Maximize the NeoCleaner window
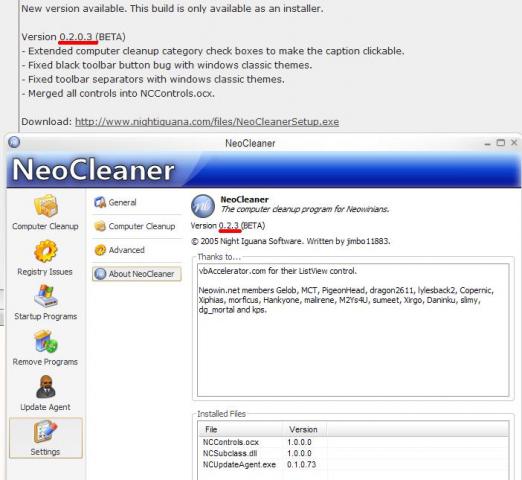This screenshot has height=480, width=522. (501, 143)
